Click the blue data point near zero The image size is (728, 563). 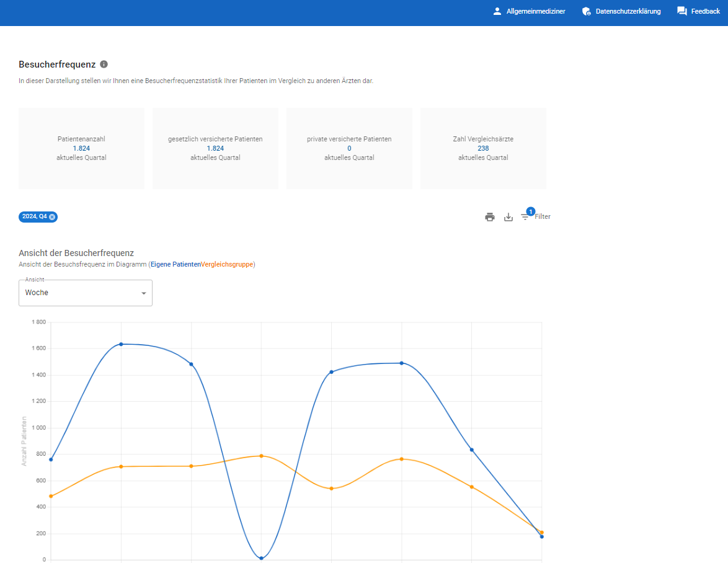[x=261, y=558]
